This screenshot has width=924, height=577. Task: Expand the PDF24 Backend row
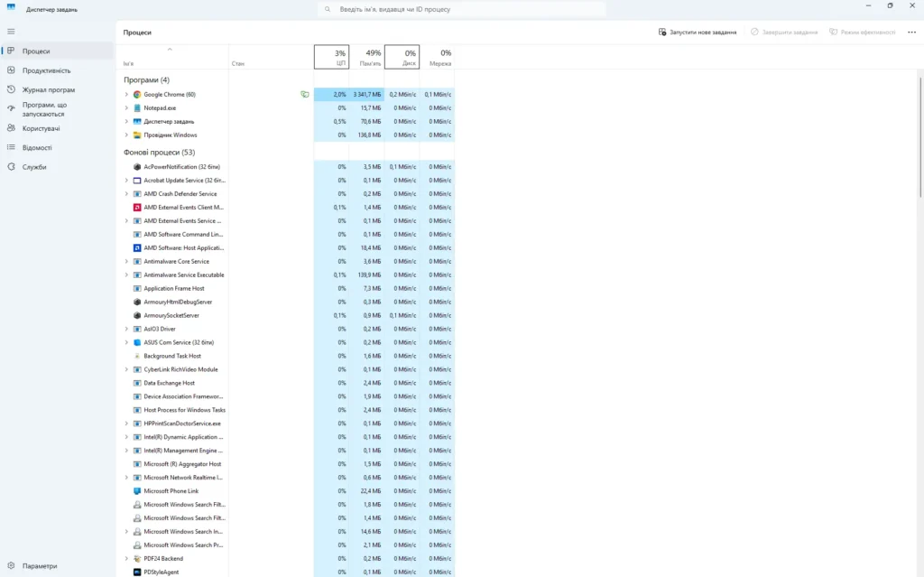tap(126, 559)
